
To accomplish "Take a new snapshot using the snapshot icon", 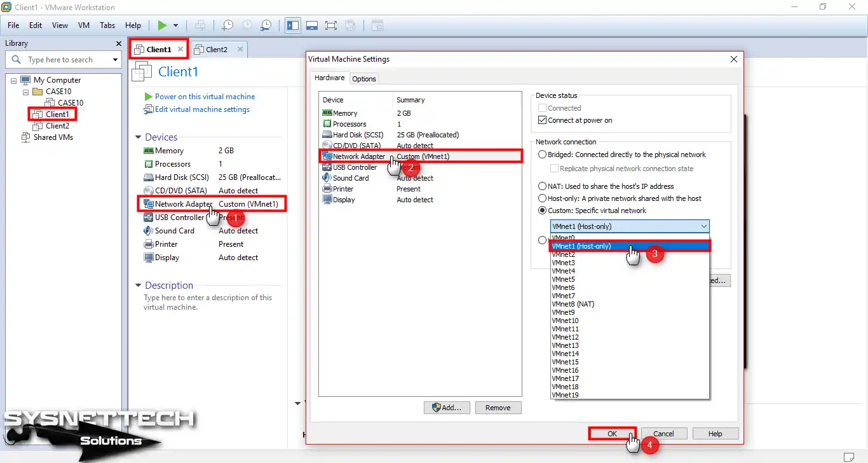I will 227,25.
